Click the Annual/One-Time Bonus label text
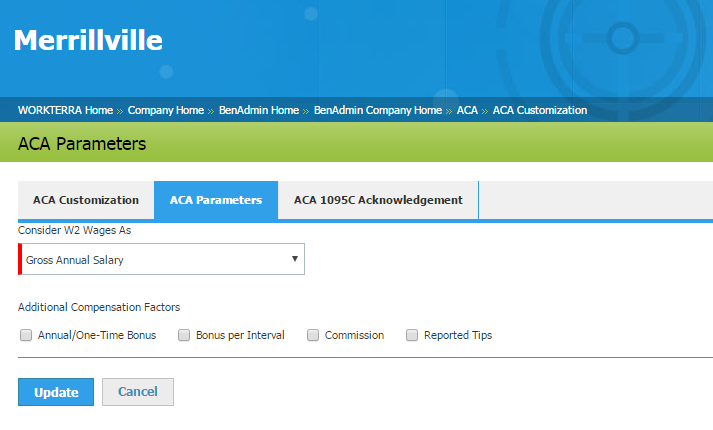713x430 pixels. (97, 335)
